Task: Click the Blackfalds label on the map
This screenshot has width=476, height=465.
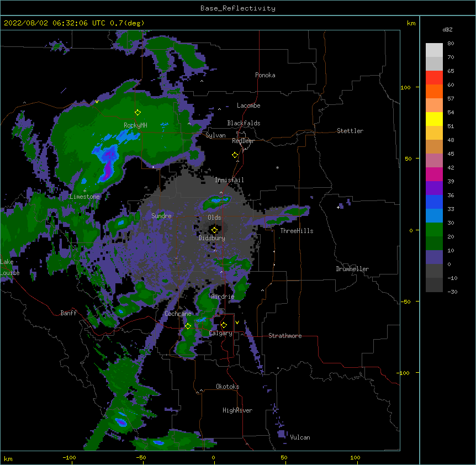Action: (x=244, y=123)
